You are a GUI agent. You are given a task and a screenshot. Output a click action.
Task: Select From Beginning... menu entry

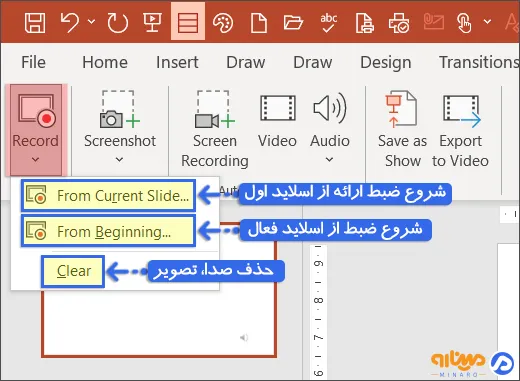[108, 232]
